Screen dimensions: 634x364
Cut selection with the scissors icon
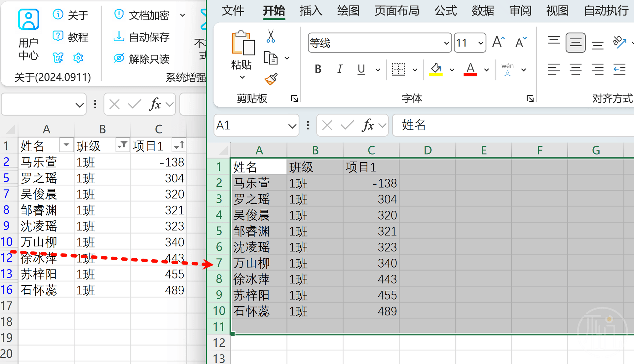coord(271,36)
